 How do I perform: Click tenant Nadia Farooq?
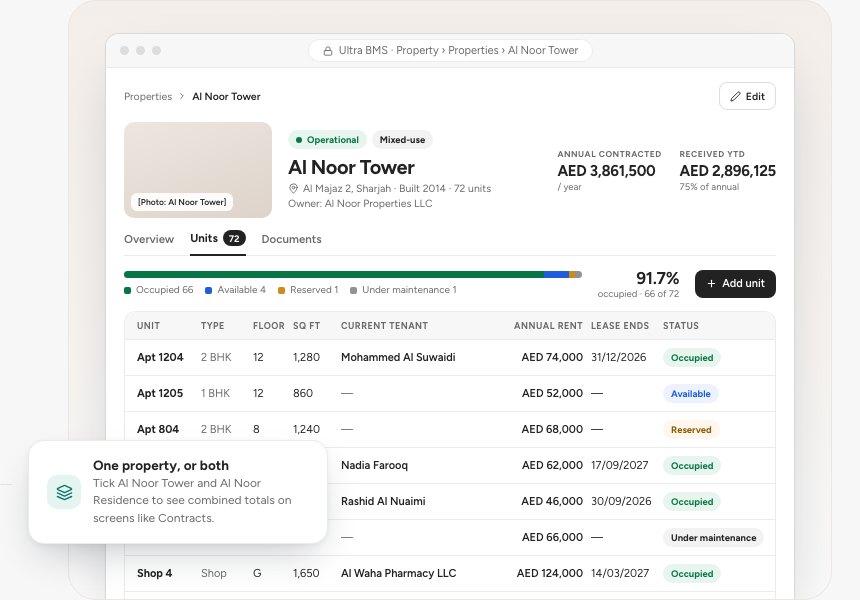tap(375, 466)
